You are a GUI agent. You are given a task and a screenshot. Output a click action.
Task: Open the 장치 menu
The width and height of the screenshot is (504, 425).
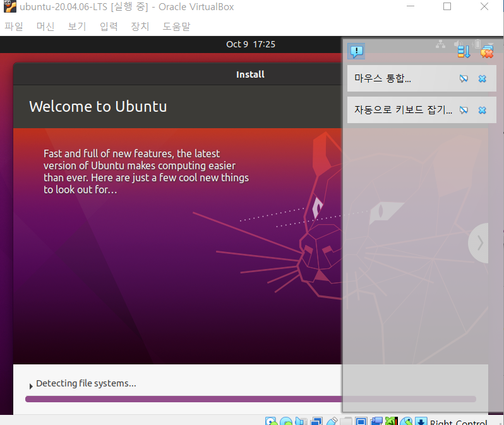(x=140, y=27)
